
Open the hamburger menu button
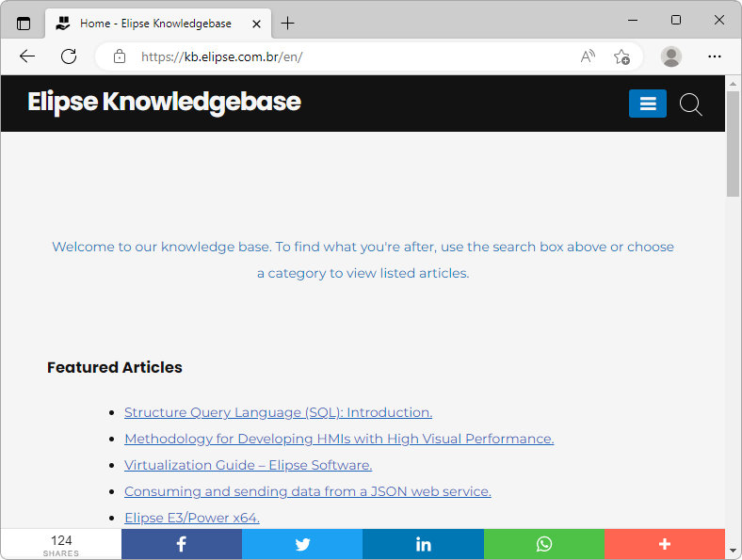pos(647,104)
